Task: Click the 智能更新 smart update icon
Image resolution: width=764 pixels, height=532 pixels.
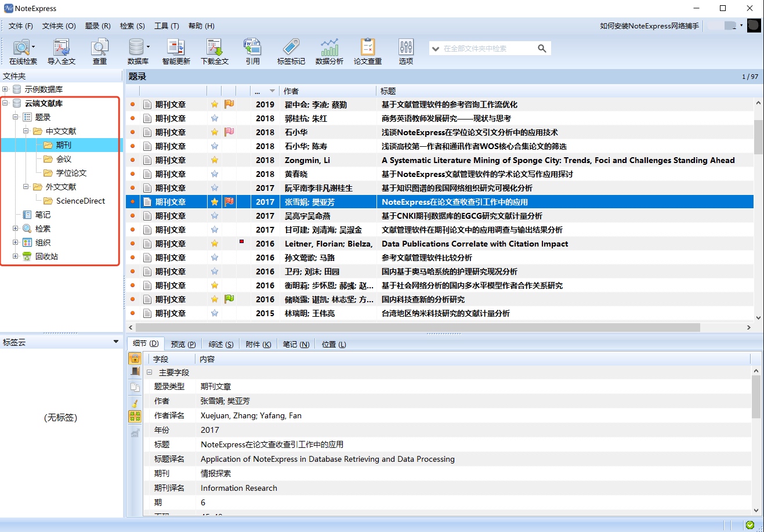Action: (x=176, y=52)
